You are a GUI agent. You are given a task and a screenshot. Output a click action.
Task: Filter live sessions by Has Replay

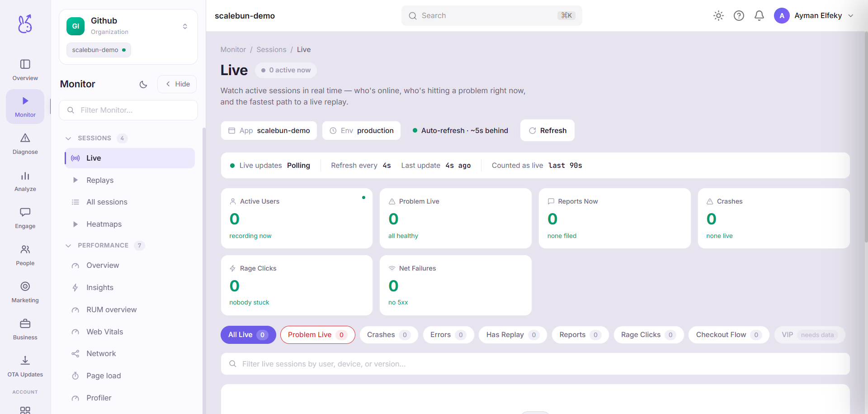(513, 335)
